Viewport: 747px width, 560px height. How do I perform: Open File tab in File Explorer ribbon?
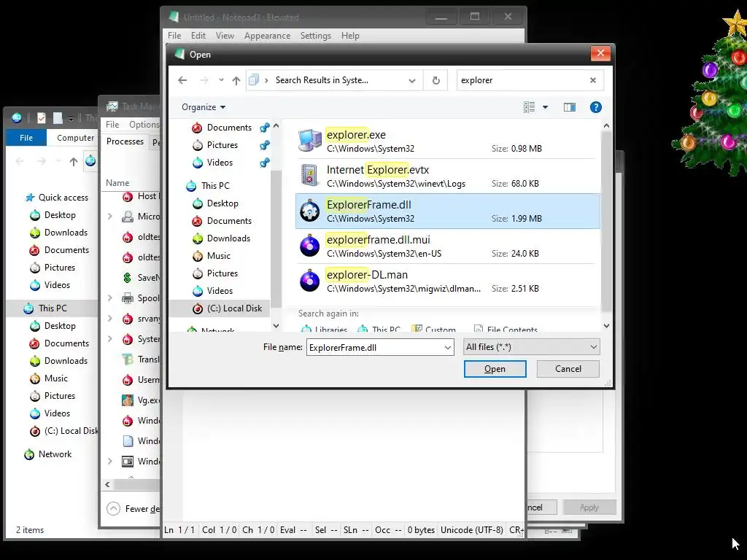(26, 138)
